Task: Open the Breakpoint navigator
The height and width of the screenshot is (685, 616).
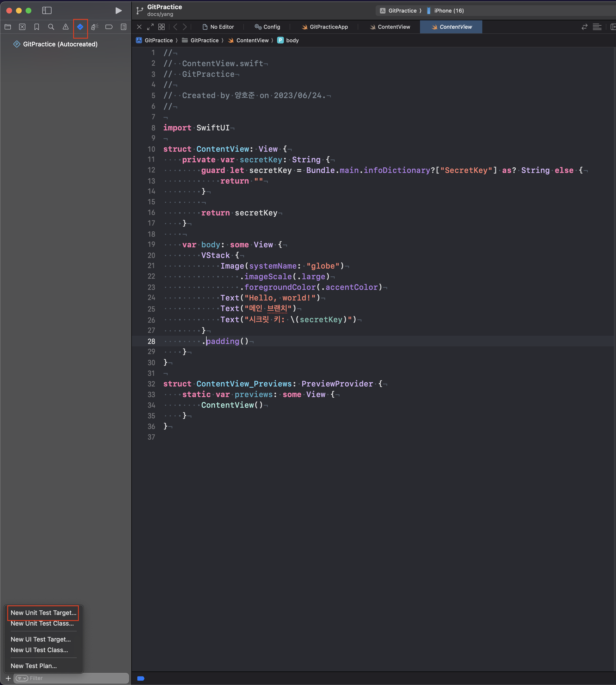Action: tap(109, 27)
